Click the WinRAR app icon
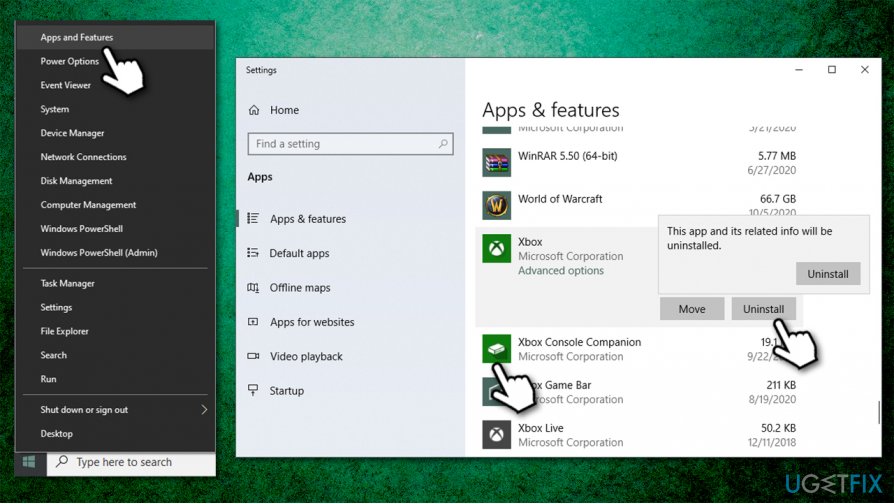This screenshot has height=504, width=894. click(497, 162)
